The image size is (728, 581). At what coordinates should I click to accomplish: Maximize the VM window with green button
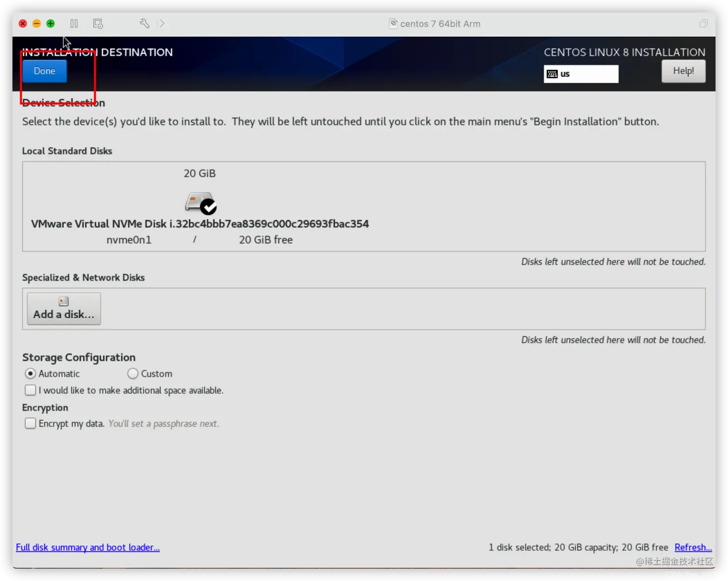click(51, 24)
